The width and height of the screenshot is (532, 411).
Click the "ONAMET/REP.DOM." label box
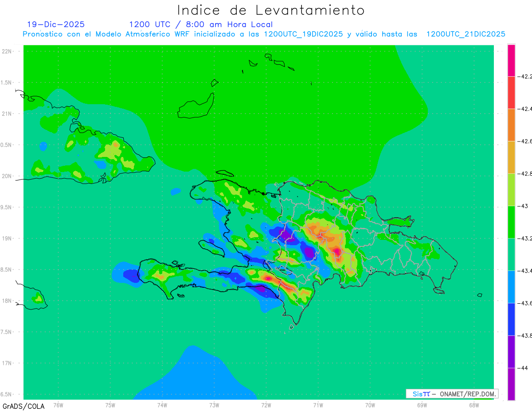[452, 394]
